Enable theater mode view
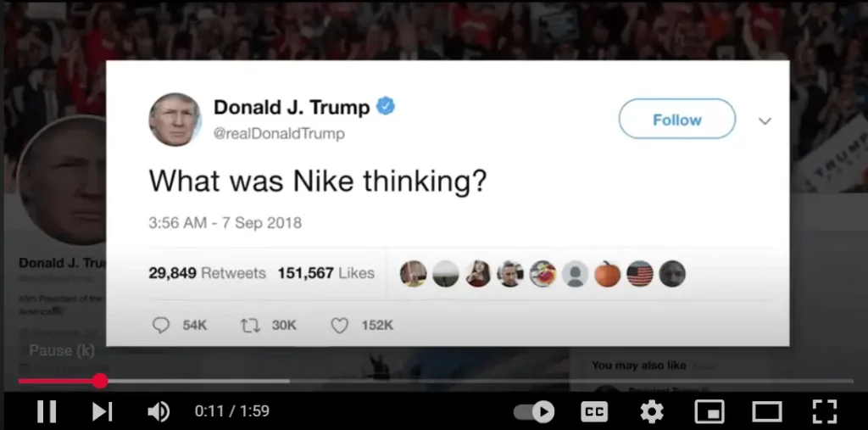 (766, 411)
